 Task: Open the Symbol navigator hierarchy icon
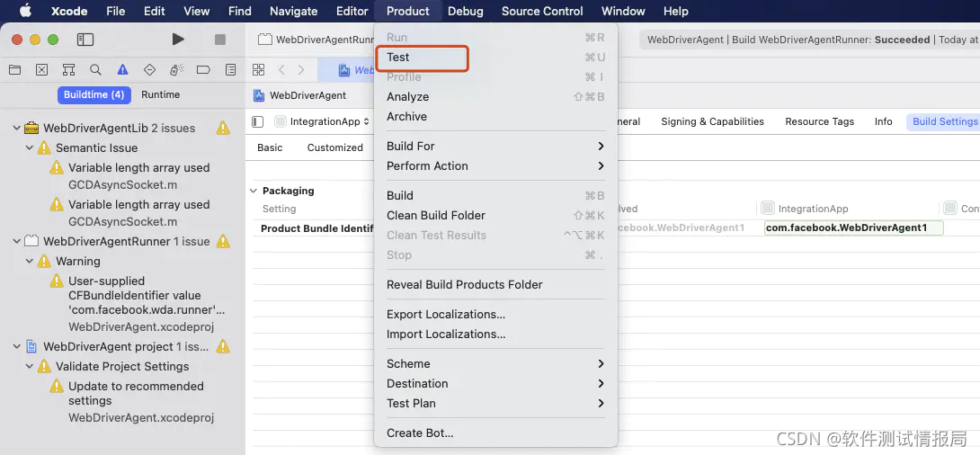tap(68, 69)
